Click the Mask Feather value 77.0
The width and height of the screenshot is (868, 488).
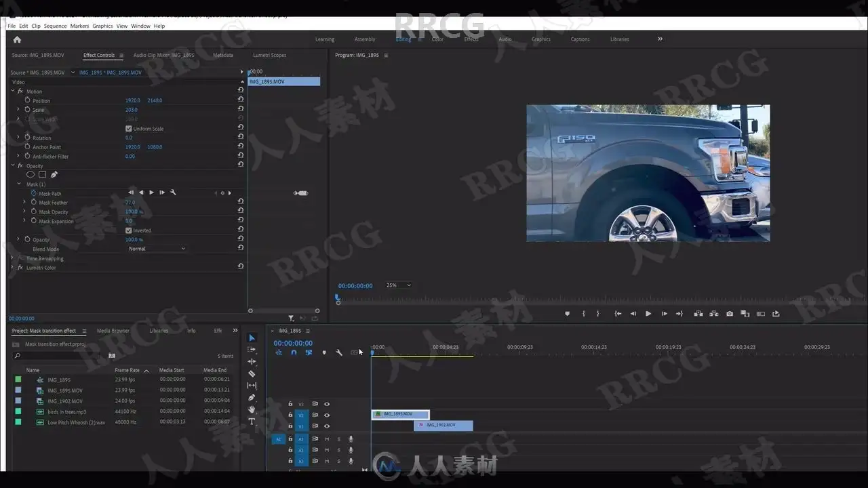130,202
